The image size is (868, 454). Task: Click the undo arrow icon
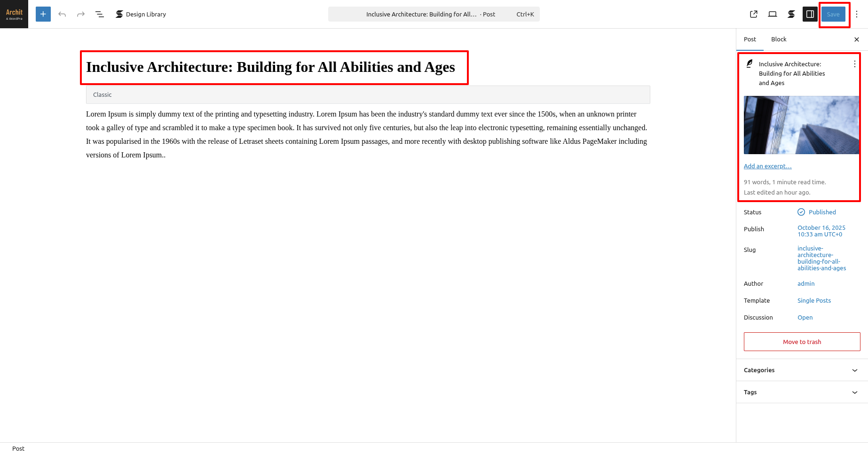62,14
